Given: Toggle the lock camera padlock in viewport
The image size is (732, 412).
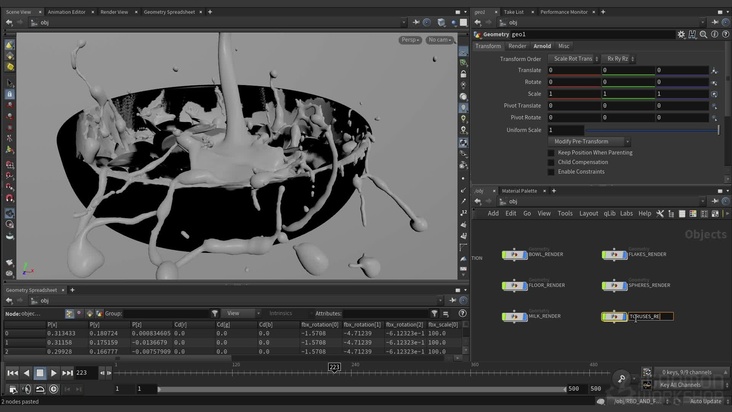Looking at the screenshot, I should click(463, 74).
